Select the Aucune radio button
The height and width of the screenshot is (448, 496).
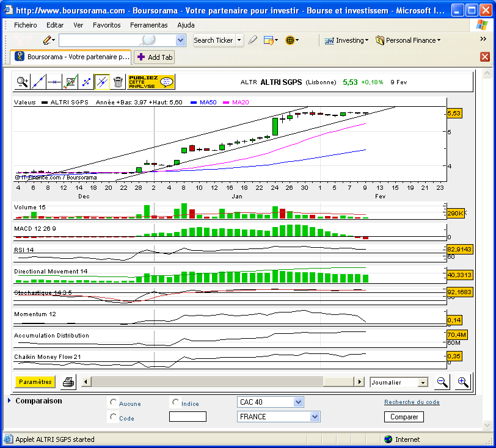(x=113, y=402)
